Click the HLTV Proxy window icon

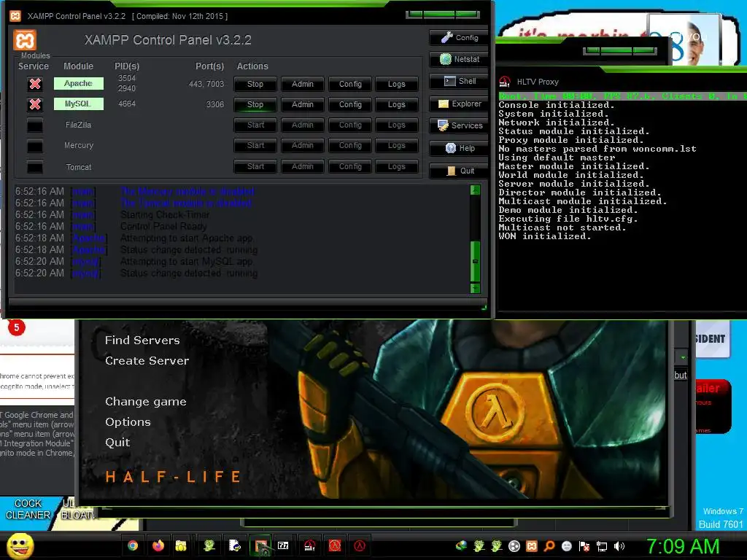pyautogui.click(x=505, y=82)
